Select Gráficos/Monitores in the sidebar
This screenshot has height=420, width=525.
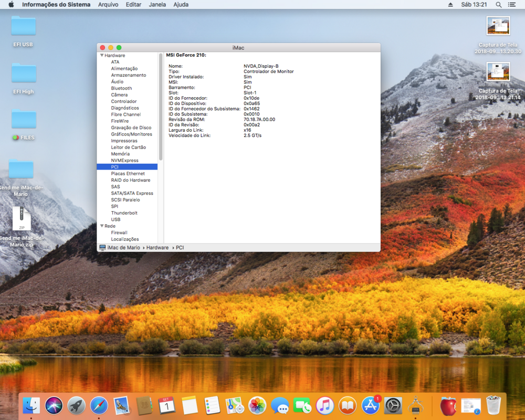point(131,134)
